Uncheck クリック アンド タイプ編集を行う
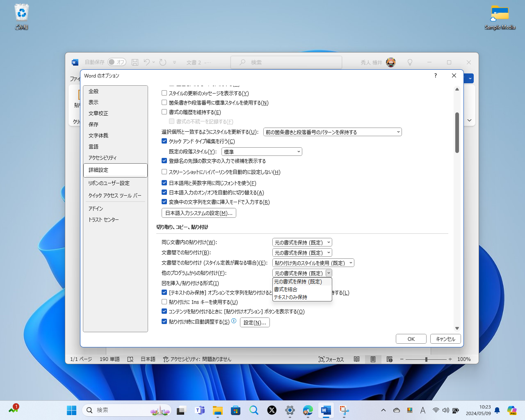 pyautogui.click(x=164, y=141)
